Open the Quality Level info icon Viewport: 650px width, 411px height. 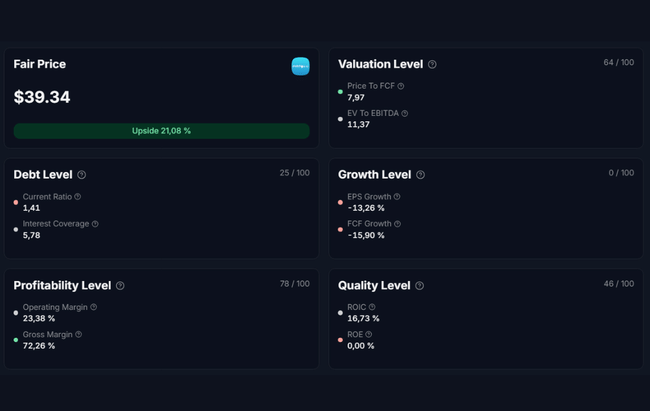[x=419, y=286]
